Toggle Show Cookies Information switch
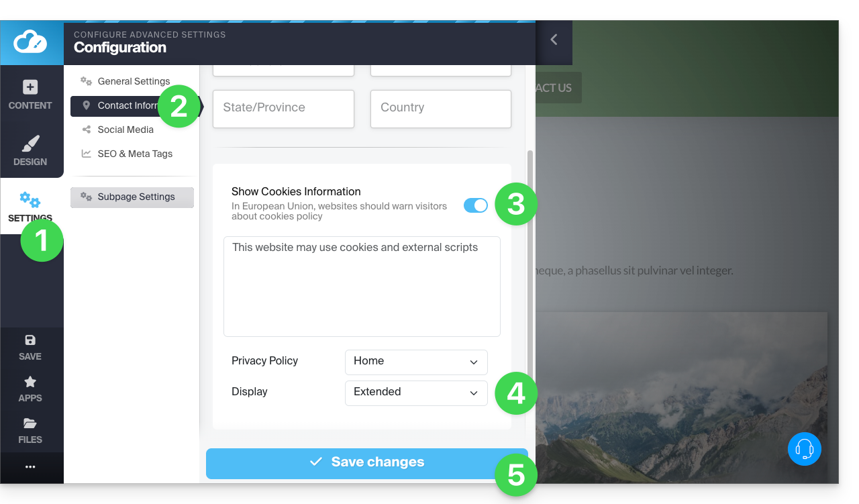859x504 pixels. [x=476, y=205]
